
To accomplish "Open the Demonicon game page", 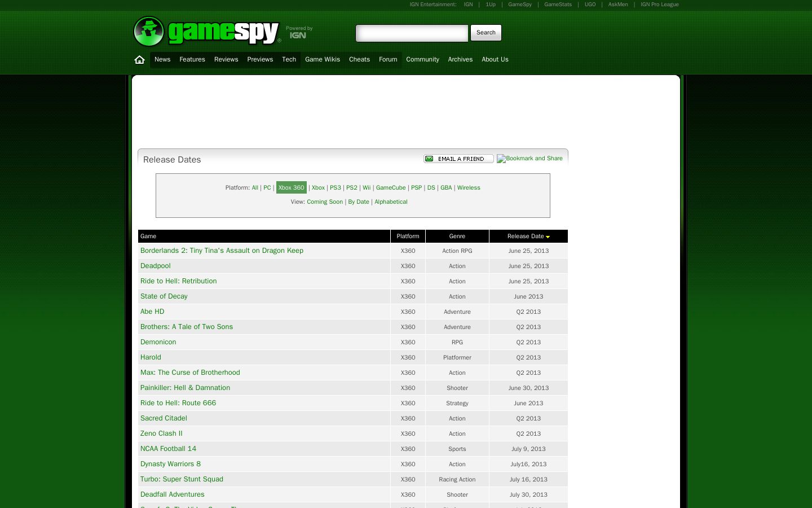I will tap(158, 342).
